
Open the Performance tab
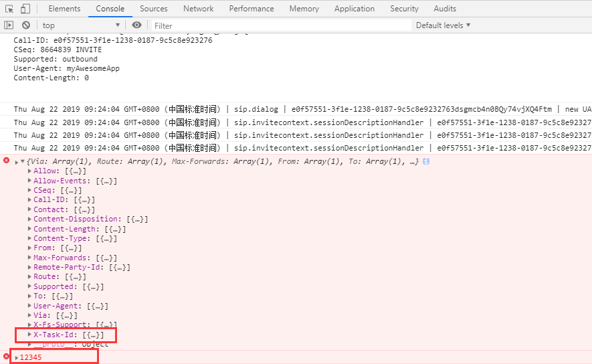(252, 8)
